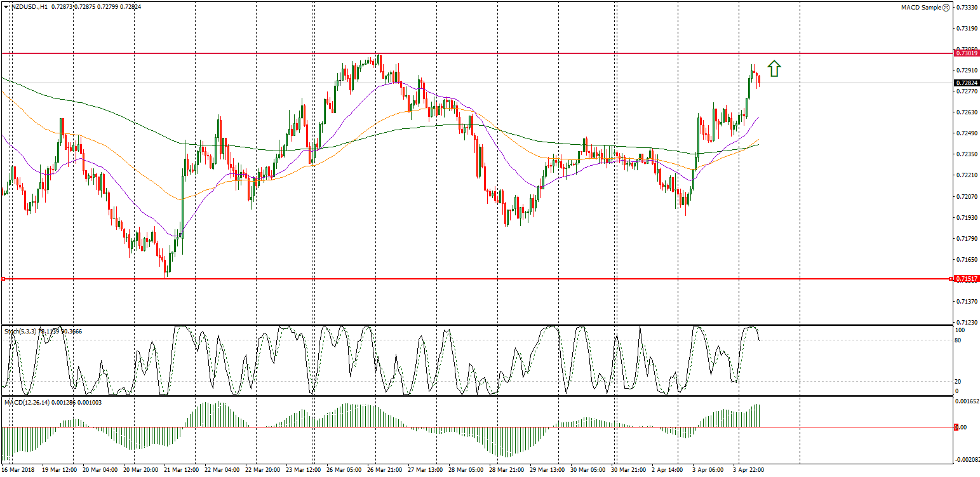Click the 0.73330 price scale label
Image resolution: width=980 pixels, height=477 pixels.
point(966,8)
